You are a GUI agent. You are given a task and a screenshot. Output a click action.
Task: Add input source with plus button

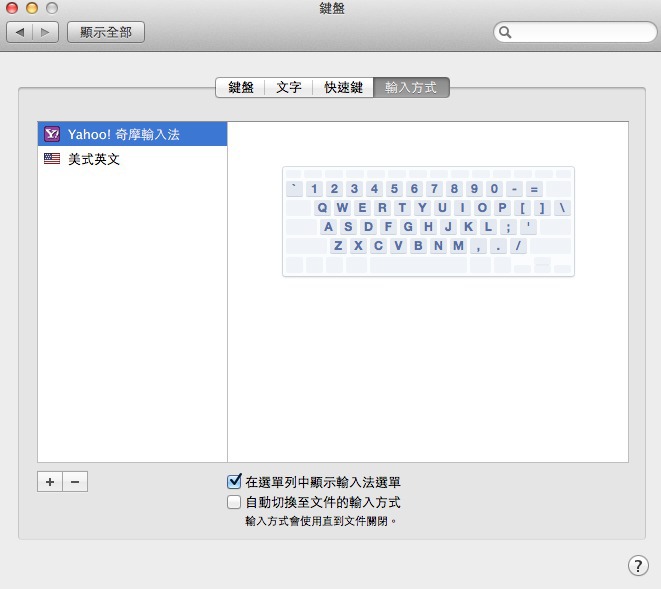50,481
